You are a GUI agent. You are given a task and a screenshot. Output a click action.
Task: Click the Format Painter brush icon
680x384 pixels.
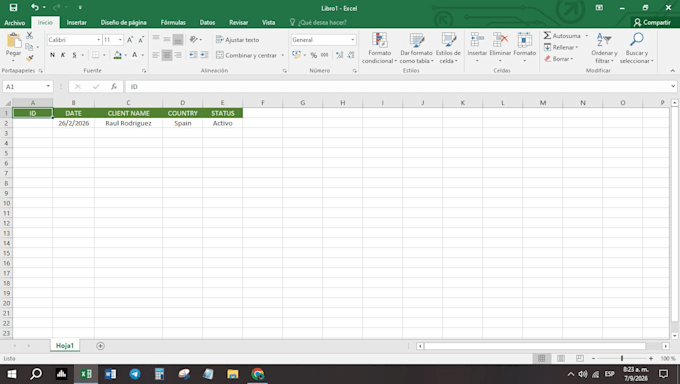29,58
